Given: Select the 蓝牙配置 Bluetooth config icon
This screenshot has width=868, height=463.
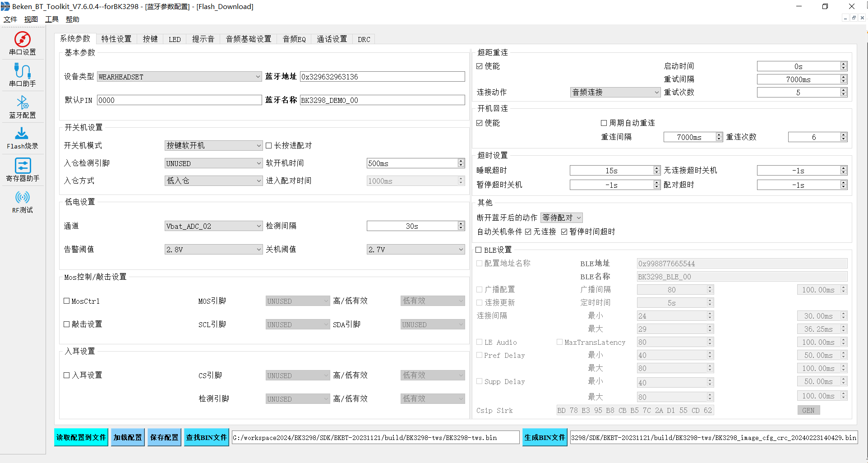Looking at the screenshot, I should point(22,106).
